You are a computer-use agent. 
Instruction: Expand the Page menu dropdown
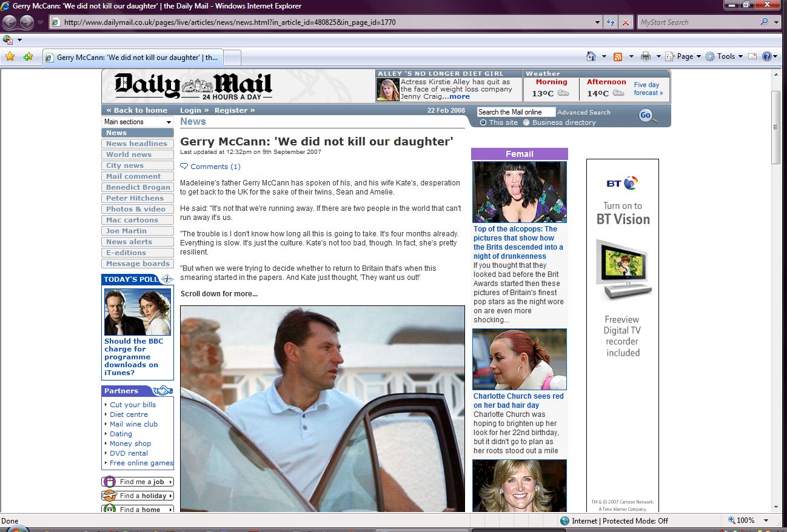point(683,56)
